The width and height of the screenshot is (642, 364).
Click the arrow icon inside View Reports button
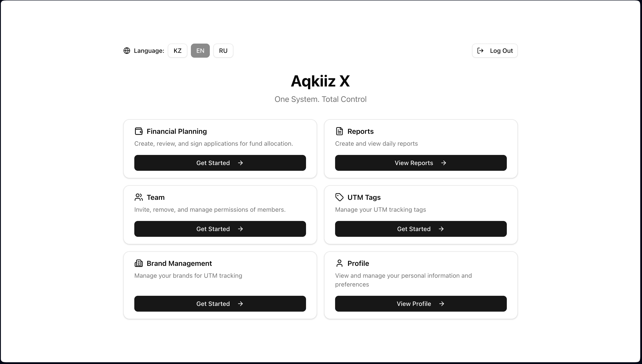point(443,163)
